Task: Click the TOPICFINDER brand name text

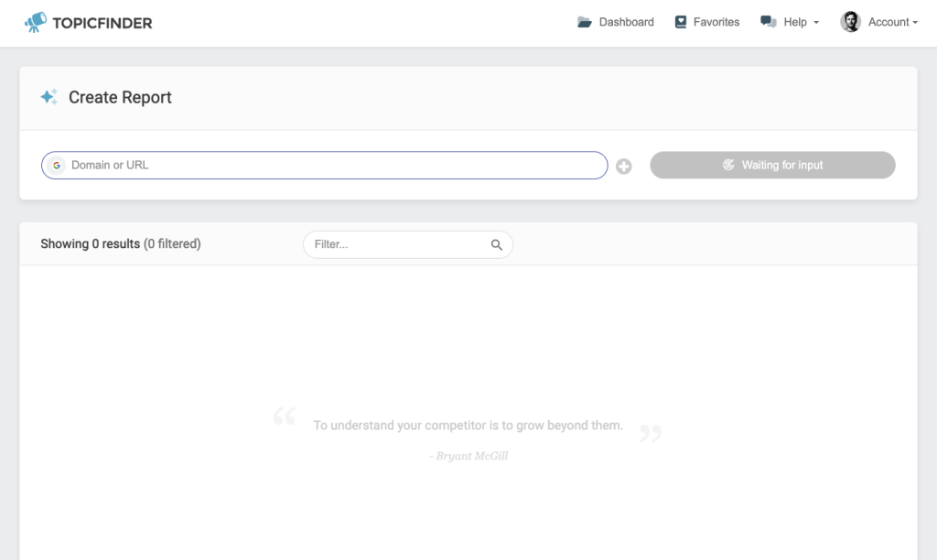Action: (102, 23)
